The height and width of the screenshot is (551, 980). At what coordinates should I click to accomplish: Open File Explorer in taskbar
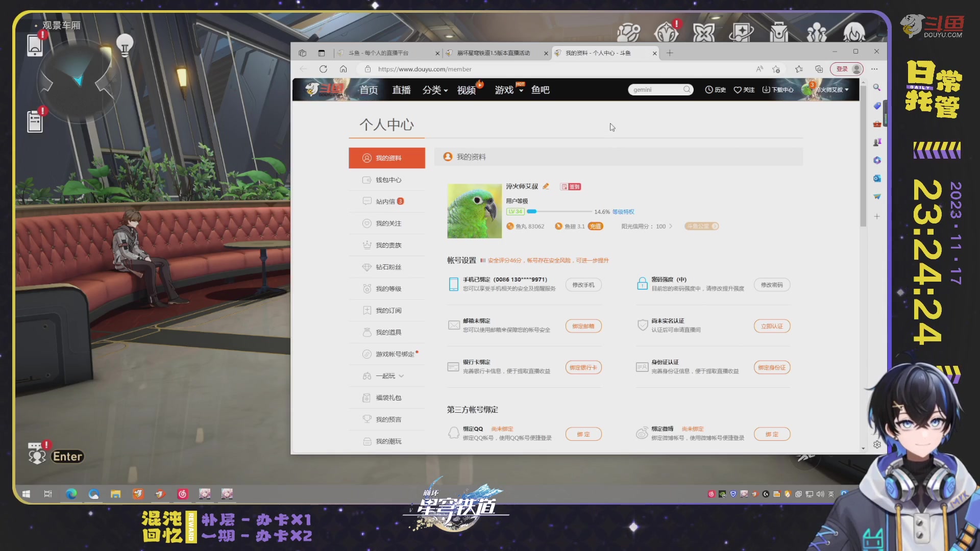point(116,494)
